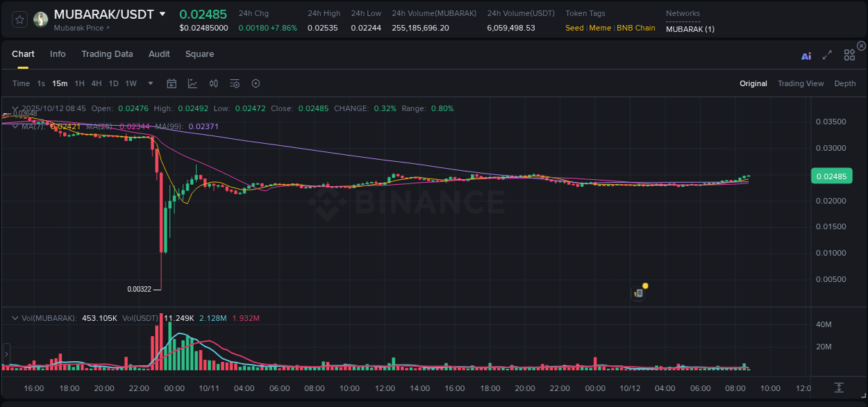
Task: Launch the Ai chart assistant
Action: click(x=806, y=55)
